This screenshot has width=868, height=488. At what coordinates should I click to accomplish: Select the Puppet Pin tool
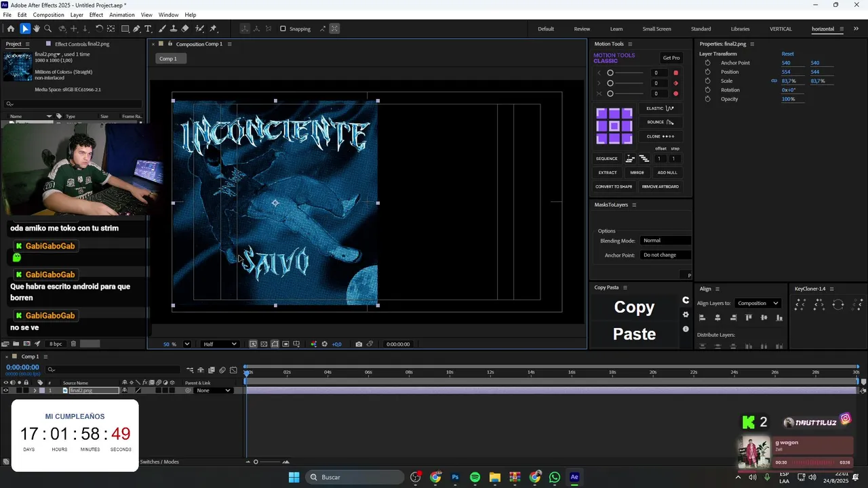213,28
